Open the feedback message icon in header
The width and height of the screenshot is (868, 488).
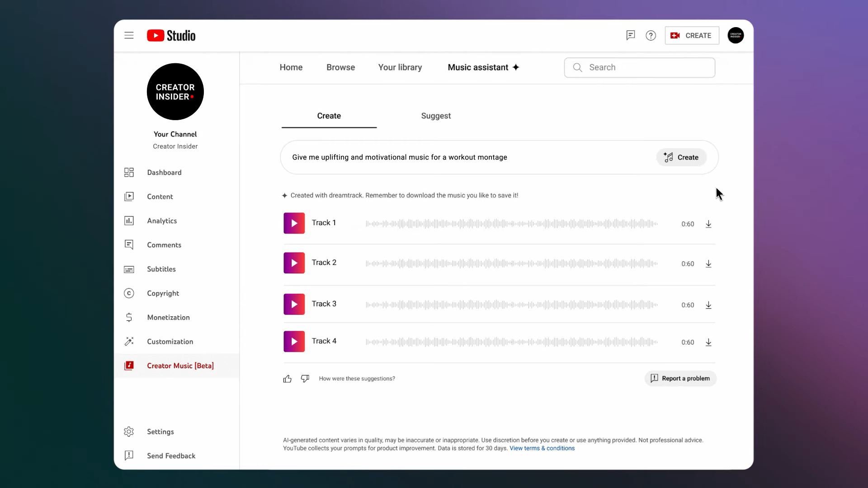click(x=631, y=35)
